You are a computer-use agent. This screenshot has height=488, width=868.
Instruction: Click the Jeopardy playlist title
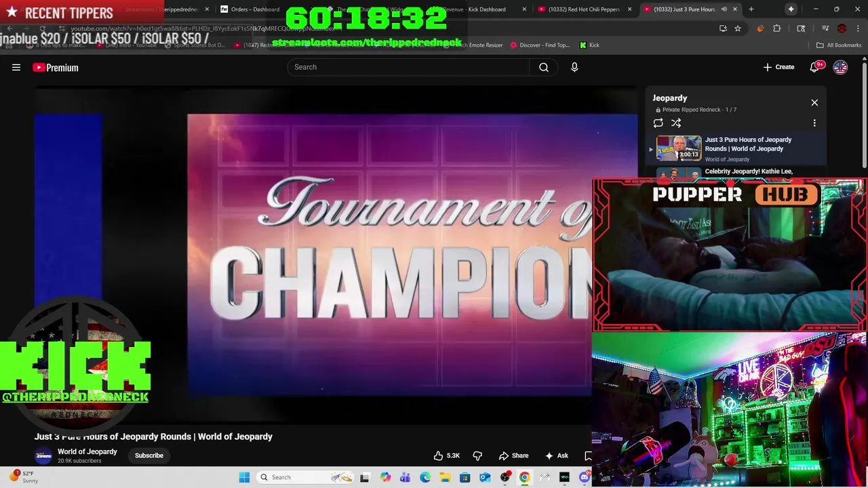670,98
